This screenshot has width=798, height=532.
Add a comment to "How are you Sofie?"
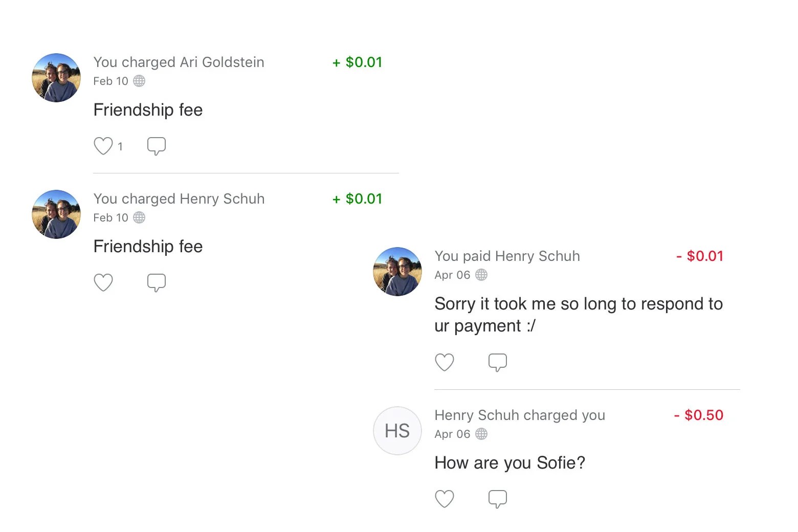[x=497, y=499]
